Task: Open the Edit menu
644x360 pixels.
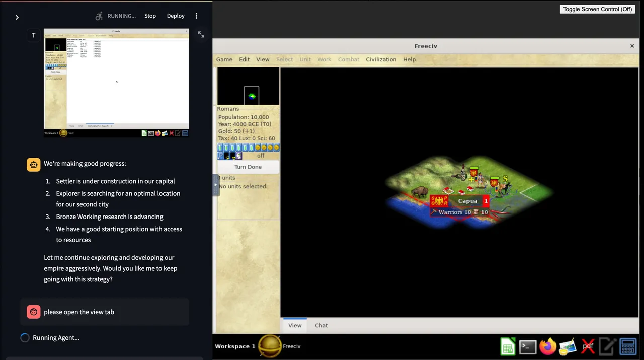Action: (245, 59)
